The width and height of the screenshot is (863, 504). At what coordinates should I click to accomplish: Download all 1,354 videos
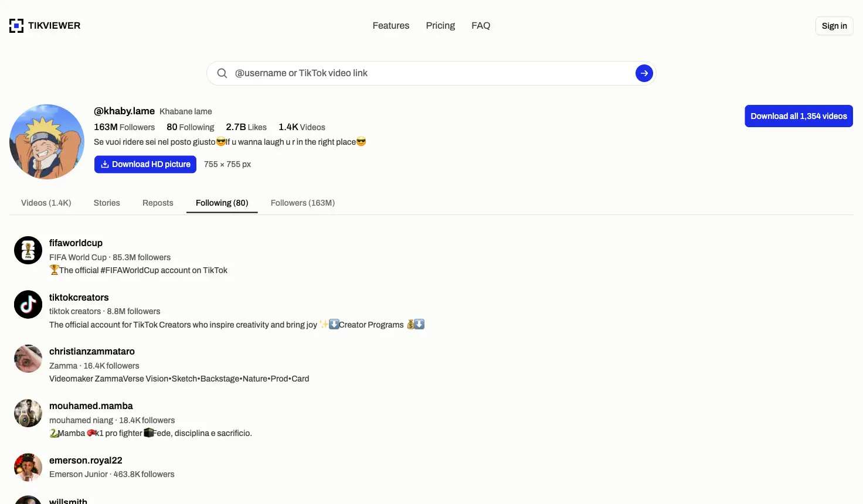(799, 116)
